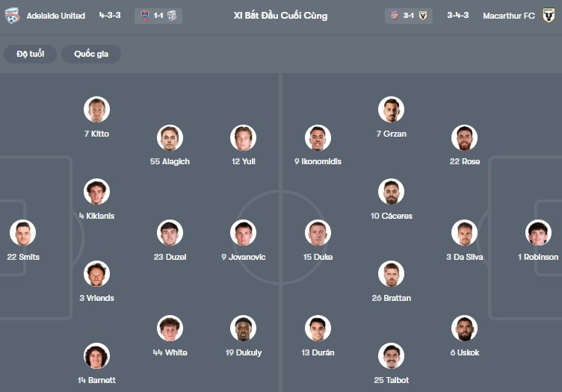Open Adelaide's previous 1-1 match result

click(158, 15)
